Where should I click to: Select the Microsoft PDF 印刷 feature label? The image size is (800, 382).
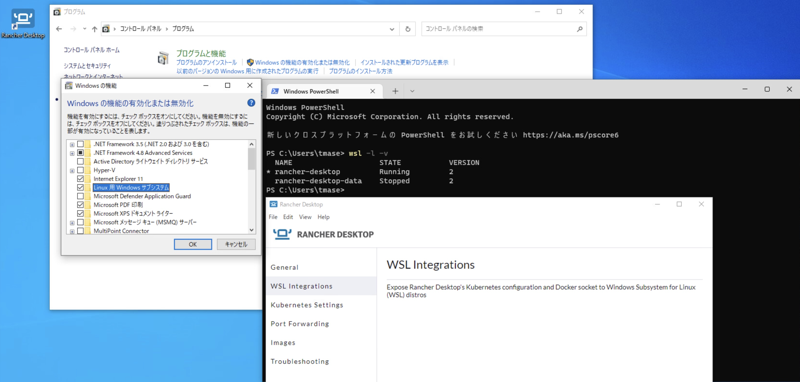(118, 205)
